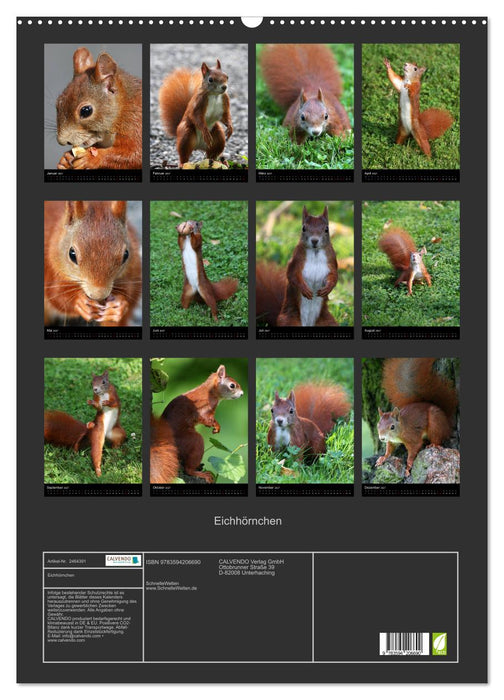Click the 'SchnelleWelten' author name
Screen dimensions: 504x700
(162, 583)
